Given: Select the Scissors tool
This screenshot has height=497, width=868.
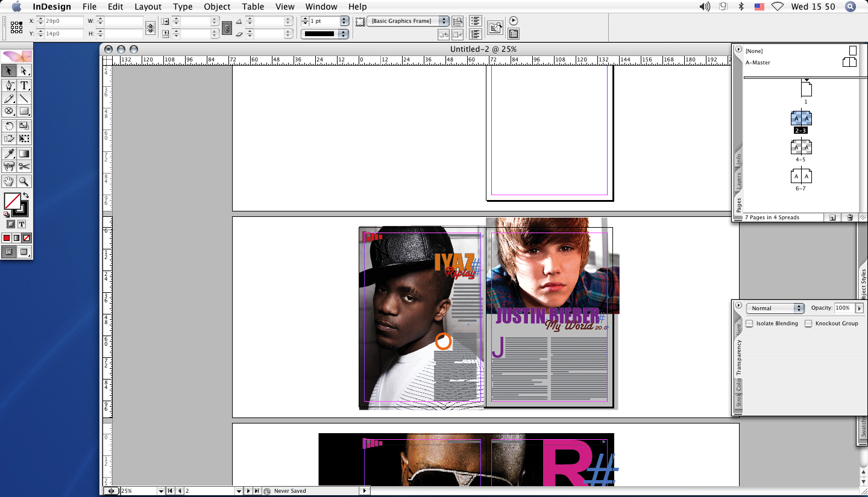Looking at the screenshot, I should pos(24,166).
